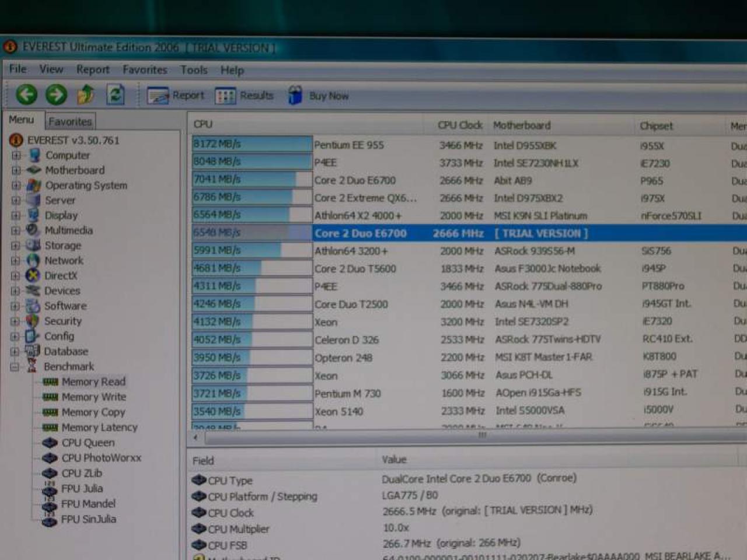This screenshot has width=747, height=560.
Task: Expand the Motherboard tree node
Action: click(x=16, y=171)
